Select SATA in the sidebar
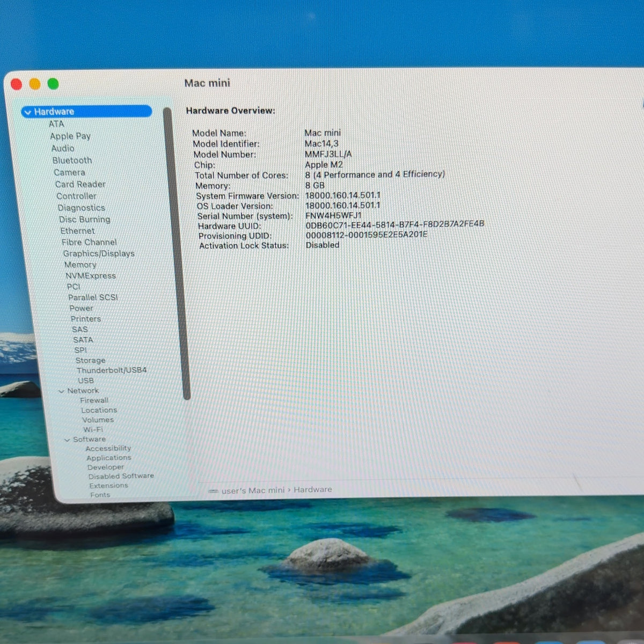This screenshot has width=644, height=644. pyautogui.click(x=83, y=340)
